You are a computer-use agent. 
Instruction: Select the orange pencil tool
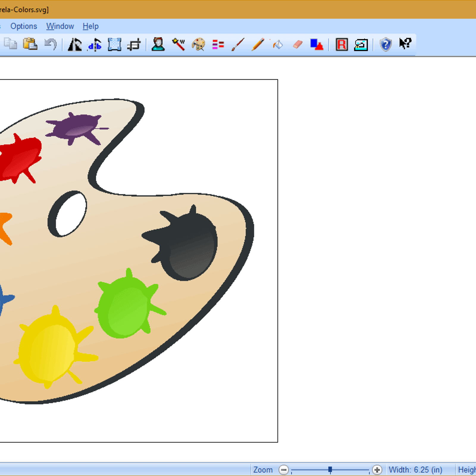click(258, 45)
